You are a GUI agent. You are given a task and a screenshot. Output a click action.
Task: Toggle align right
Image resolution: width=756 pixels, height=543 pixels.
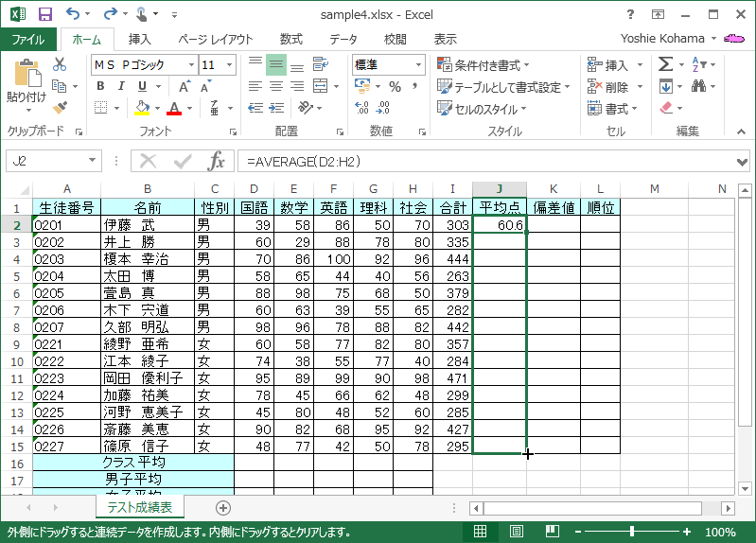pos(297,86)
